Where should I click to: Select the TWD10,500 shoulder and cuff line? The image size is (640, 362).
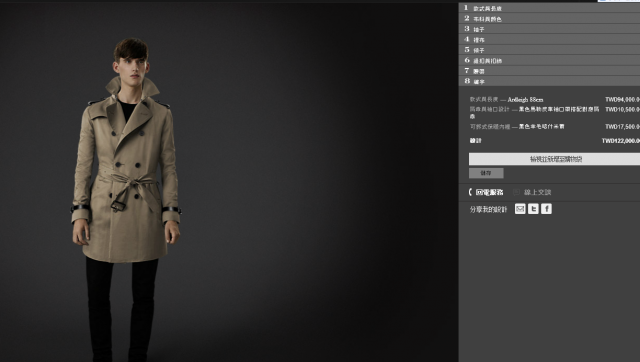tap(554, 113)
